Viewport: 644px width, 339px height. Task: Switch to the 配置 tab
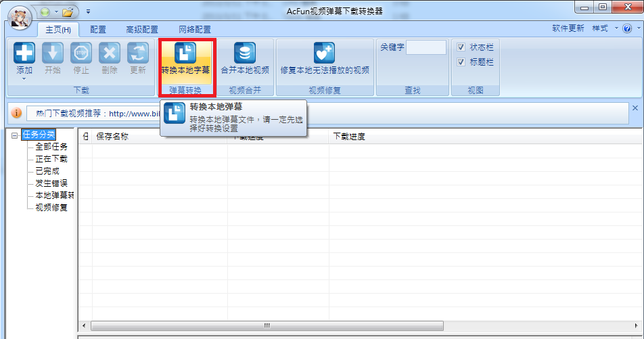pyautogui.click(x=98, y=30)
